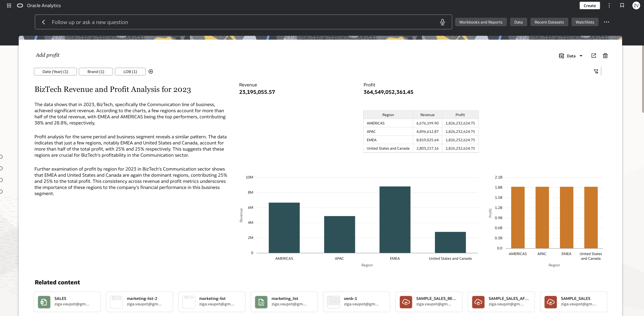Open insight in workbook external icon

[x=594, y=56]
